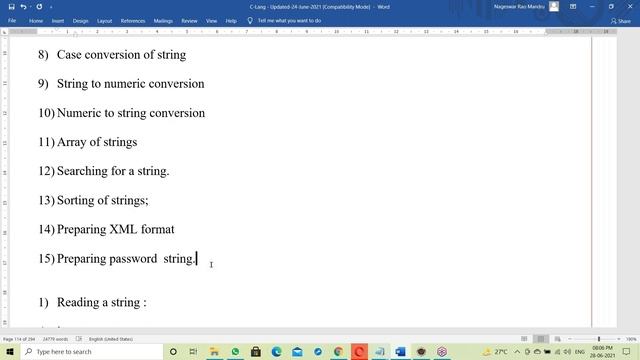Switch to the Home ribbon tab
640x360 pixels.
pyautogui.click(x=36, y=20)
